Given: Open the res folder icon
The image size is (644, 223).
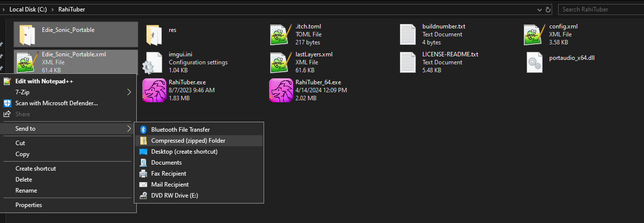Looking at the screenshot, I should coord(154,34).
